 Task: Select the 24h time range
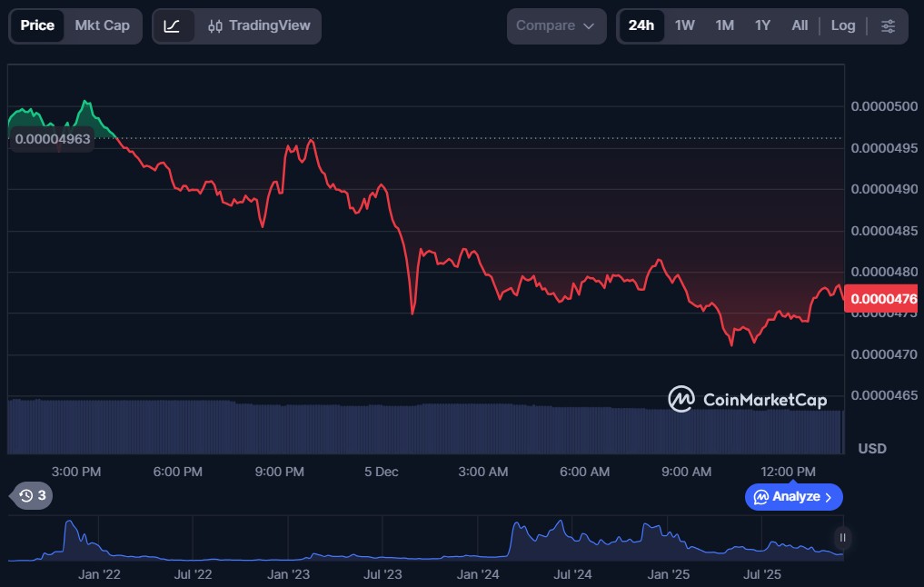pyautogui.click(x=641, y=25)
